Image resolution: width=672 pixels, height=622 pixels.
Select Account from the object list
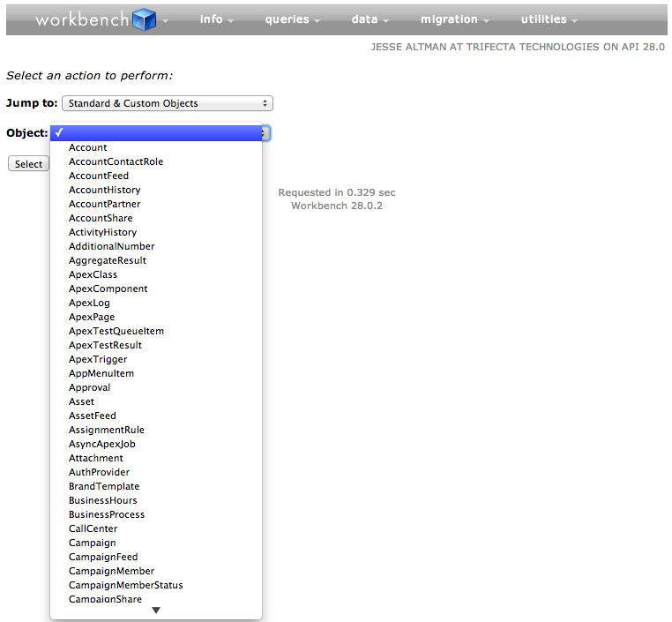[x=156, y=147]
